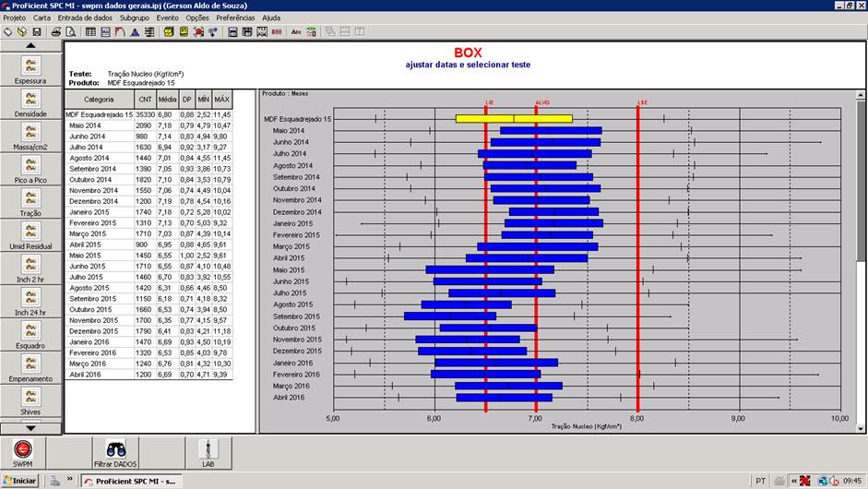This screenshot has height=489, width=868.
Task: Click the Setembro 2014 table row
Action: (x=149, y=169)
